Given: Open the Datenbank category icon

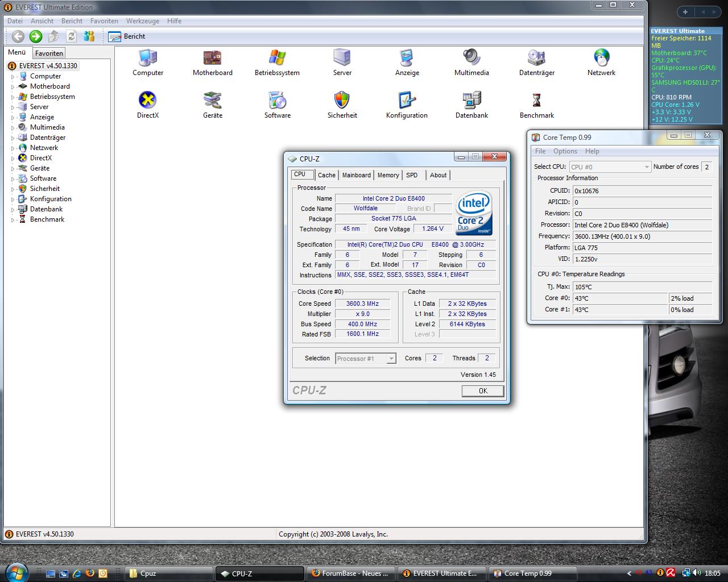Looking at the screenshot, I should [471, 100].
